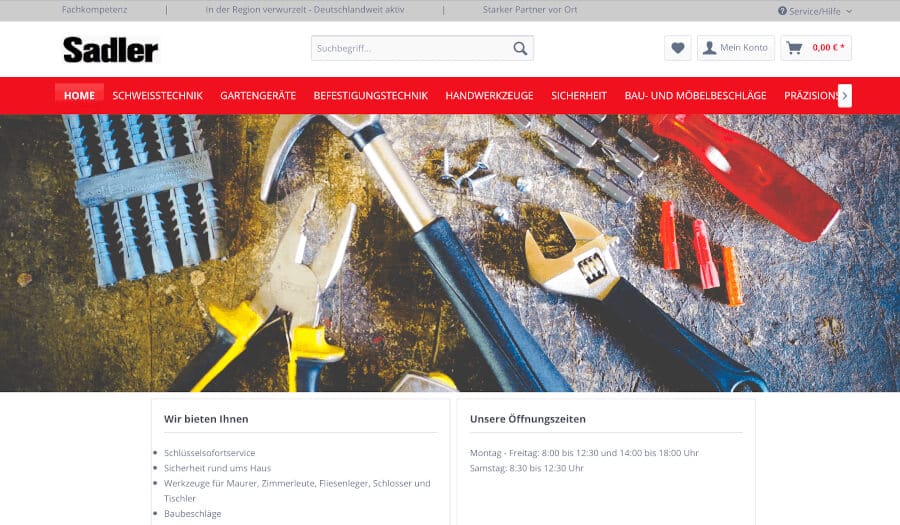The image size is (900, 525).
Task: Select the HOME navigation tab
Action: pyautogui.click(x=79, y=96)
